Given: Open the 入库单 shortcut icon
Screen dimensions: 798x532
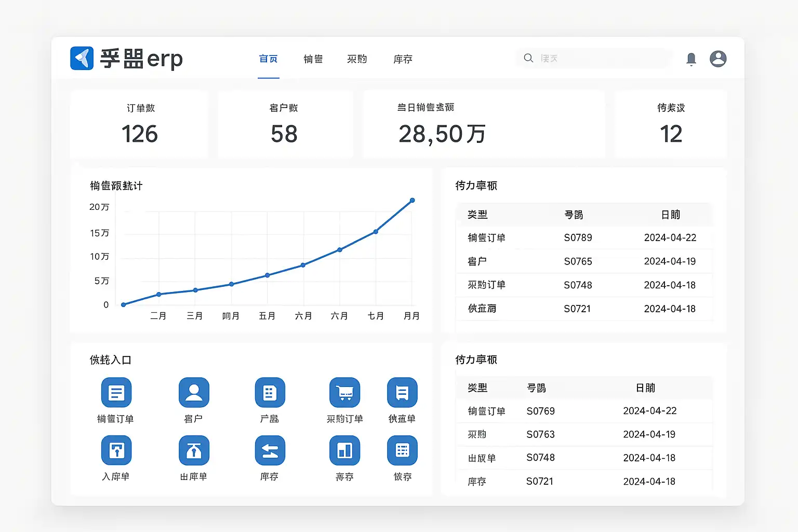Looking at the screenshot, I should click(116, 450).
